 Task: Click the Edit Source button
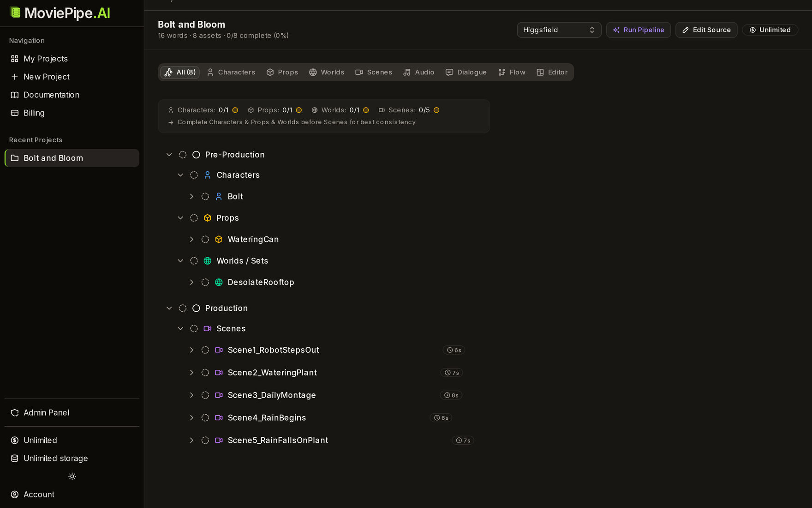[706, 30]
